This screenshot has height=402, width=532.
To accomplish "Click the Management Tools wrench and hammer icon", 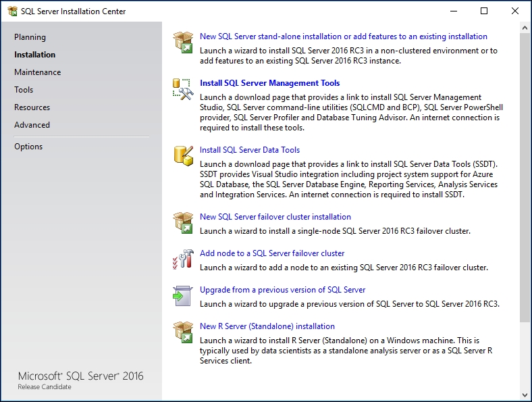I will [183, 89].
